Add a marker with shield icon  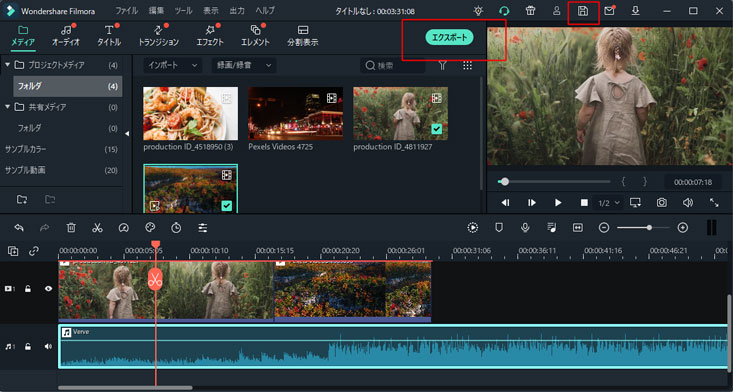(x=499, y=228)
